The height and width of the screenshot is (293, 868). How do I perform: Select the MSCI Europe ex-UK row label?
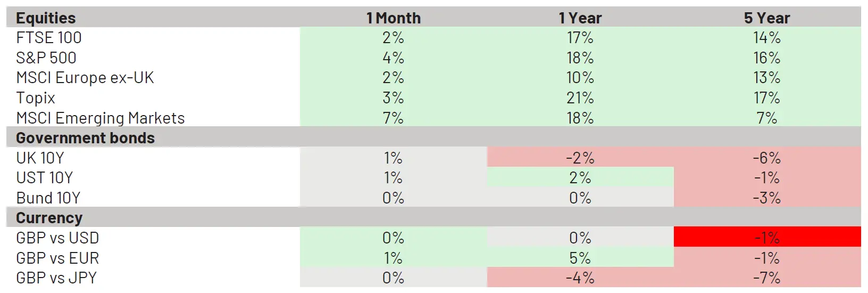[x=85, y=78]
